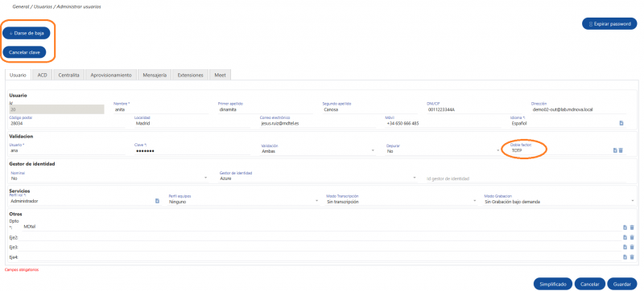Switch to the ACD tab
The image size is (644, 291).
click(x=43, y=75)
